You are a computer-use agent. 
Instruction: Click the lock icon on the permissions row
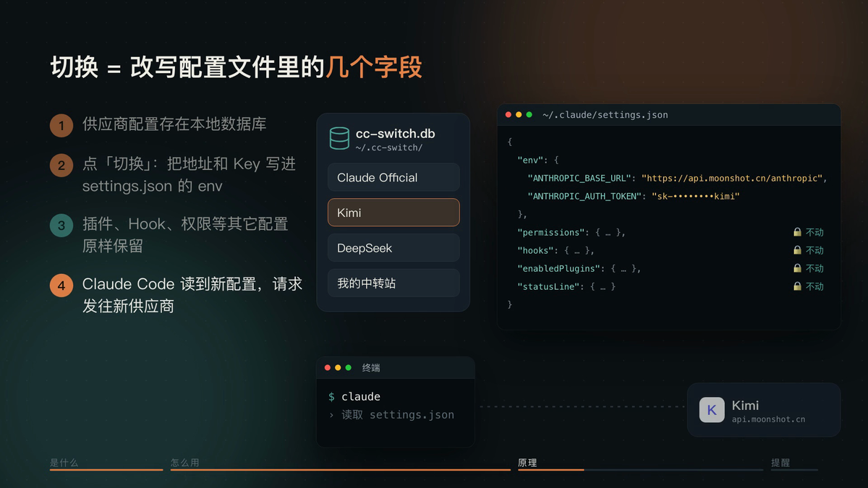point(797,233)
